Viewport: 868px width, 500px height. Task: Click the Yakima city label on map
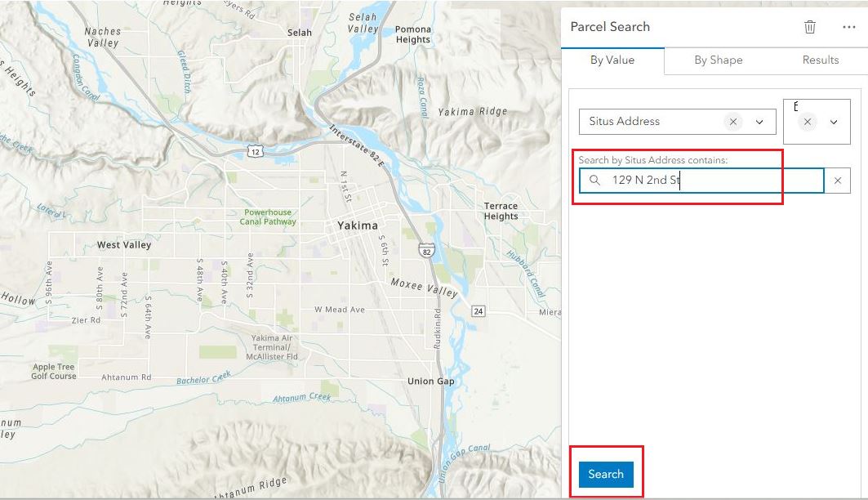coord(358,225)
